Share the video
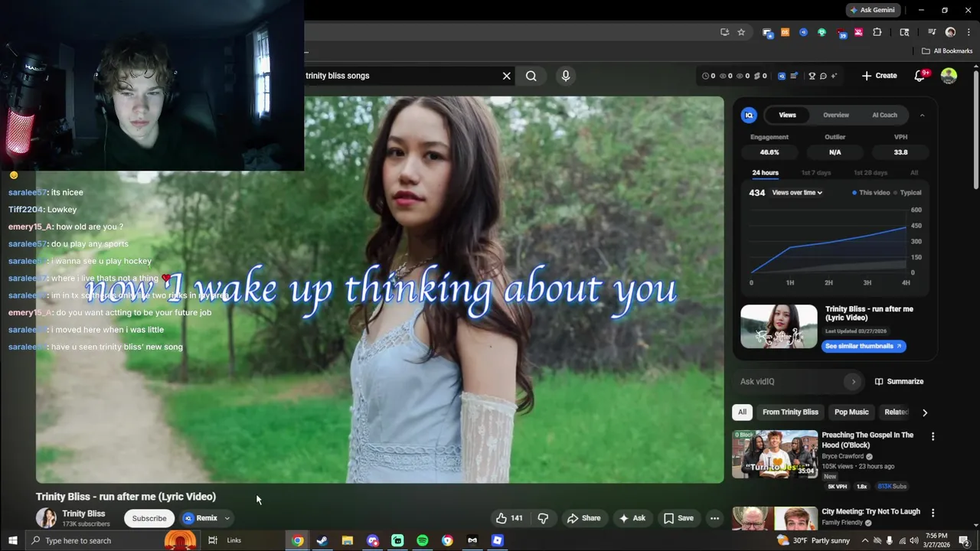The width and height of the screenshot is (980, 551). pos(583,518)
